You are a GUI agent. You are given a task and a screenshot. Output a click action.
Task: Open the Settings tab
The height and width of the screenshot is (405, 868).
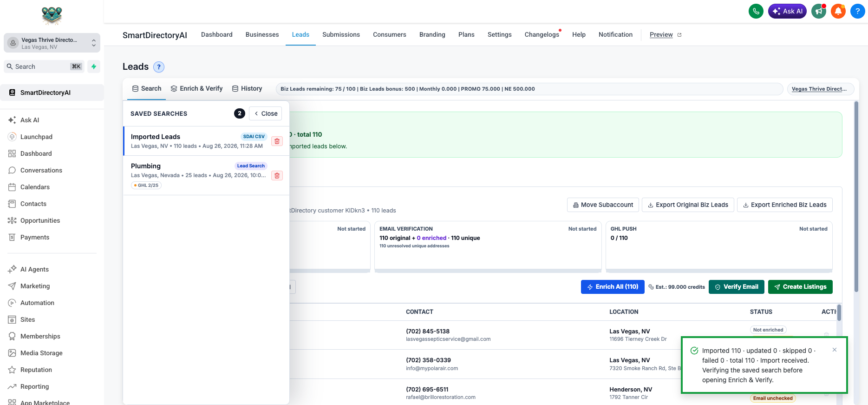click(x=500, y=34)
